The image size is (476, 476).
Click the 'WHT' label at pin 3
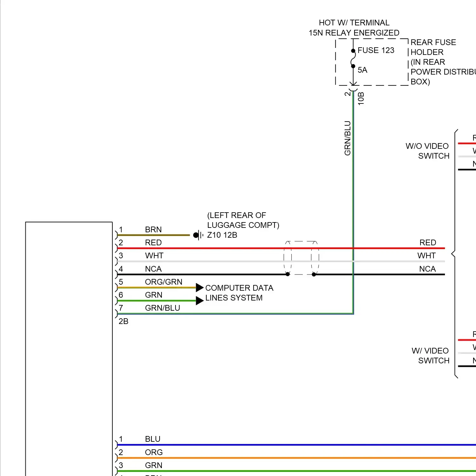(154, 256)
